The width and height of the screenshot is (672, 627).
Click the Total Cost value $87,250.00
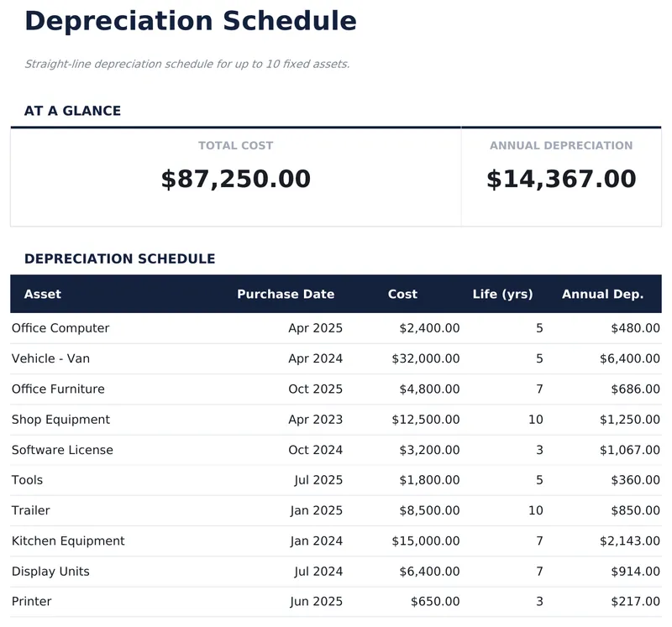[x=236, y=180]
